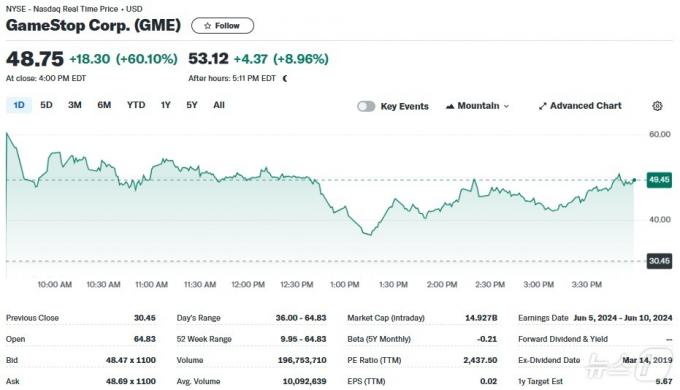Click the Ex-Dividend Date label
Viewport: 680px width, 390px height.
coord(549,360)
